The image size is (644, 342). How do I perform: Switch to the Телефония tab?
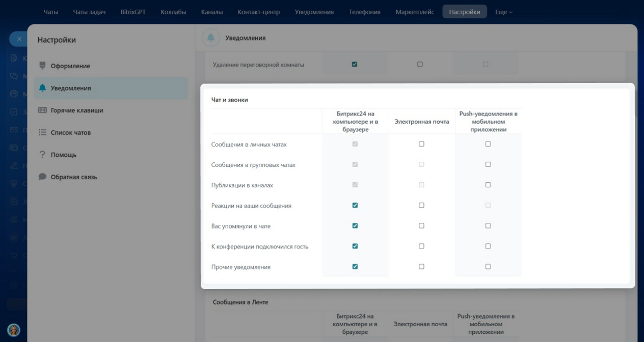click(364, 12)
